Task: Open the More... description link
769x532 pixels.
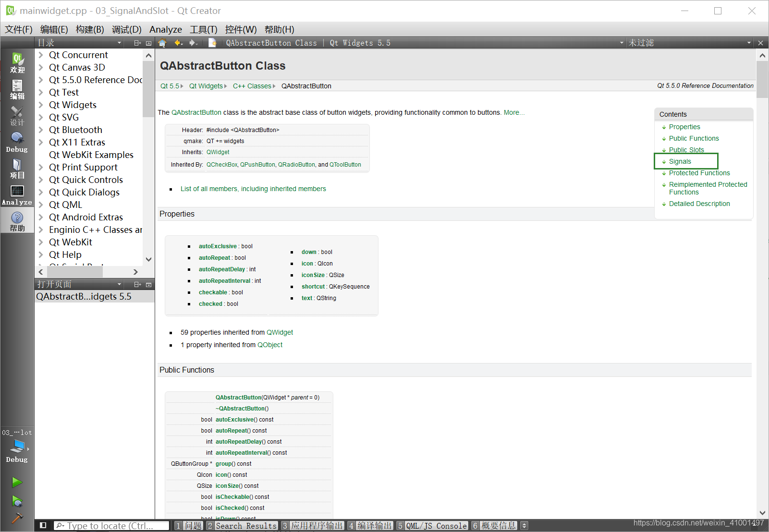Action: pos(514,112)
